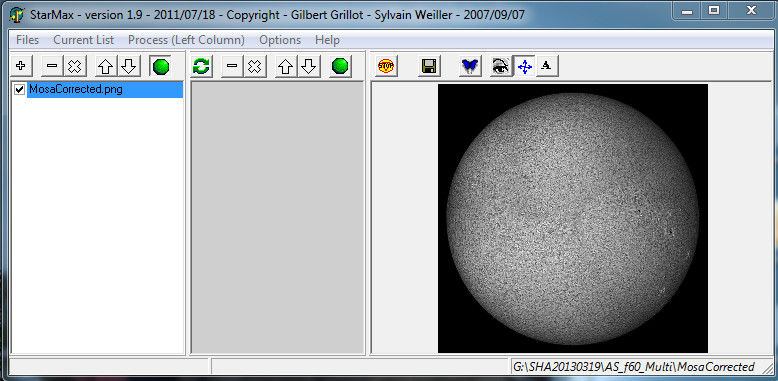This screenshot has width=778, height=381.
Task: Save the image with the floppy disk icon
Action: point(429,66)
